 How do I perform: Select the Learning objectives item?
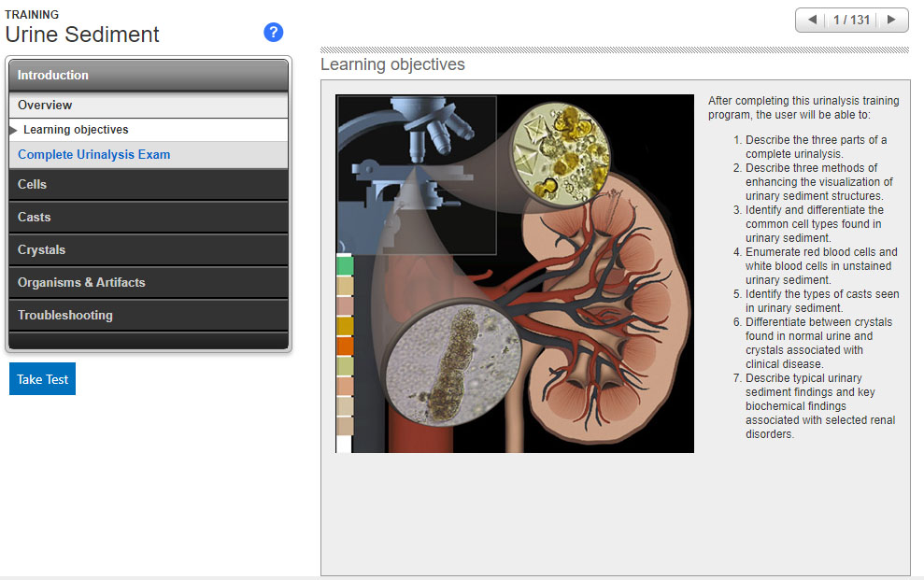click(76, 130)
